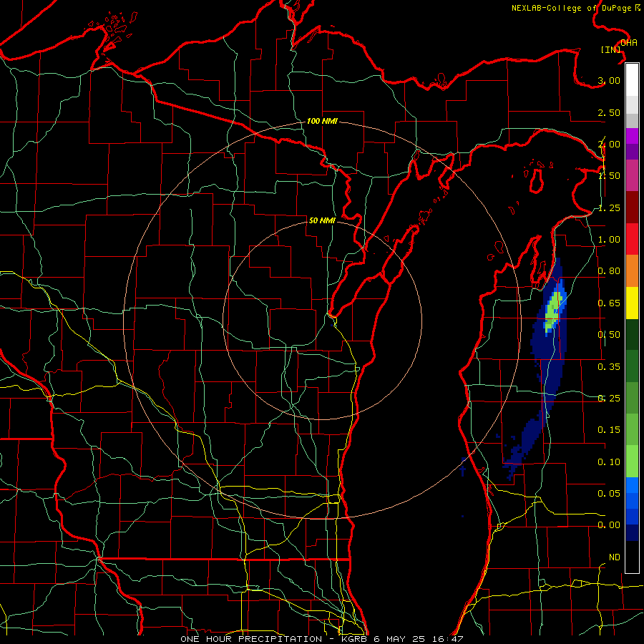Click the 1.00 legend value
The height and width of the screenshot is (644, 644).
click(609, 240)
